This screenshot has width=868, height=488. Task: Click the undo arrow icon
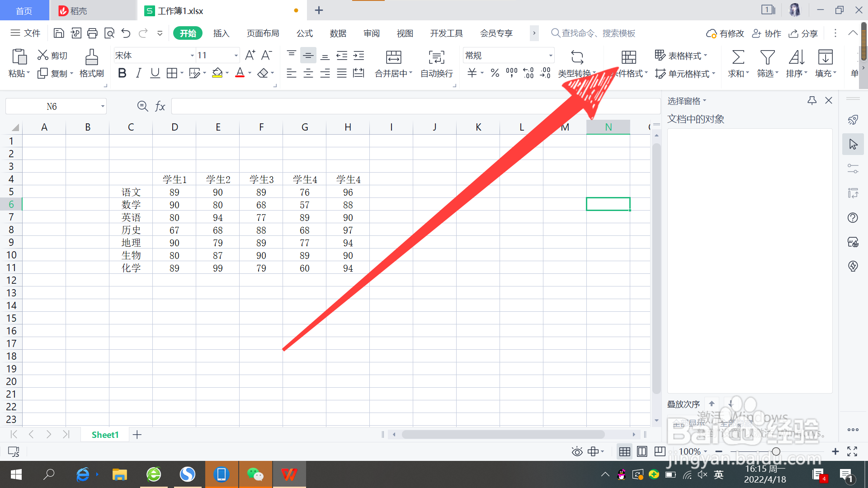pyautogui.click(x=126, y=33)
